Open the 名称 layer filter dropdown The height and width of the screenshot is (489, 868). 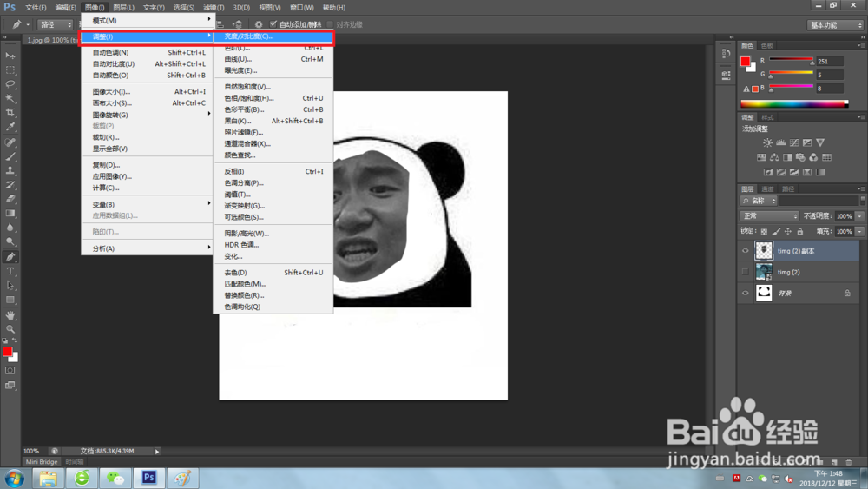[759, 201]
